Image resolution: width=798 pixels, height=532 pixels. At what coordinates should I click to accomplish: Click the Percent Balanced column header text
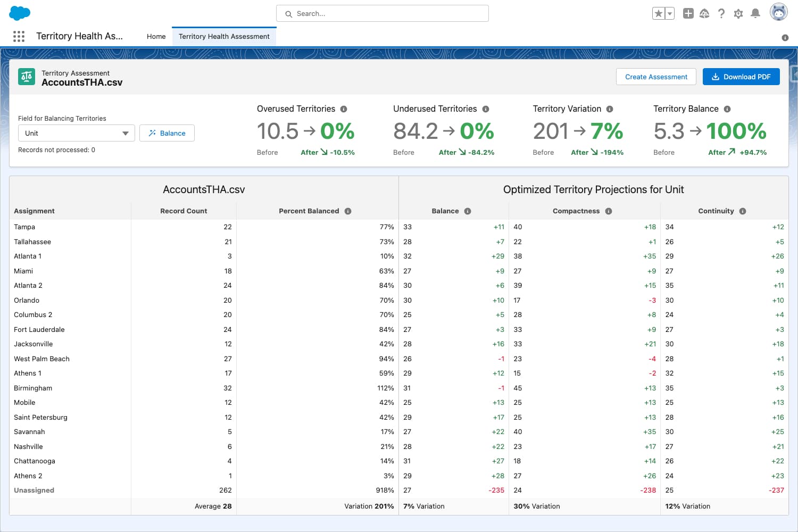[309, 211]
